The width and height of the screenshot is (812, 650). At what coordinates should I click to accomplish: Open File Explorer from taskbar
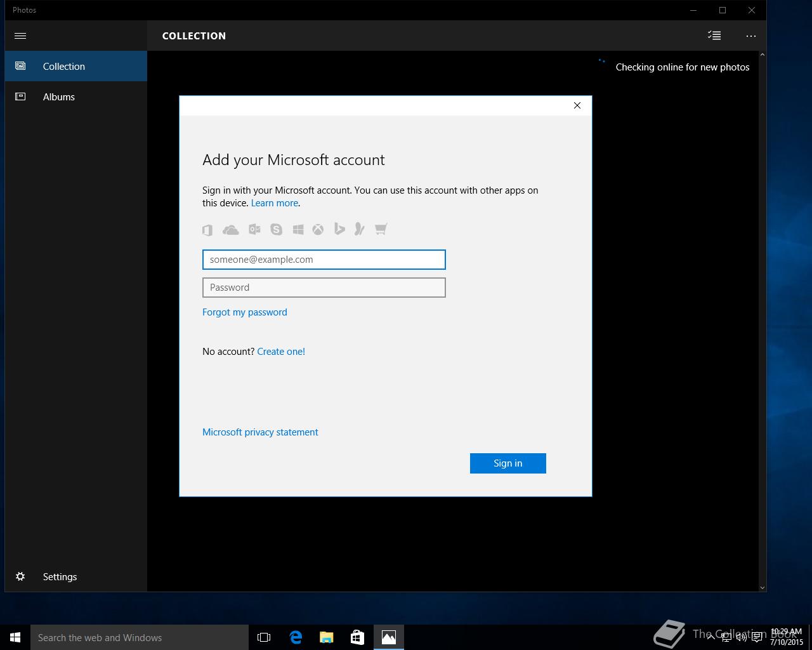click(x=327, y=637)
